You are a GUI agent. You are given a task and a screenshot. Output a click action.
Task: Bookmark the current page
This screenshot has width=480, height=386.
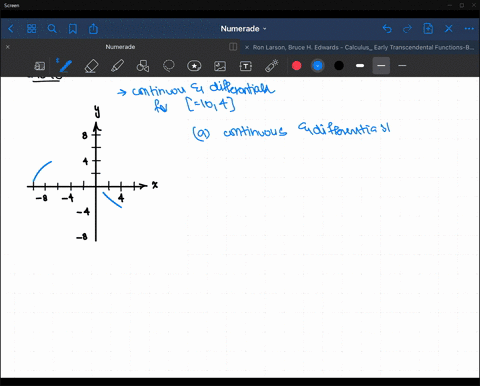point(73,29)
